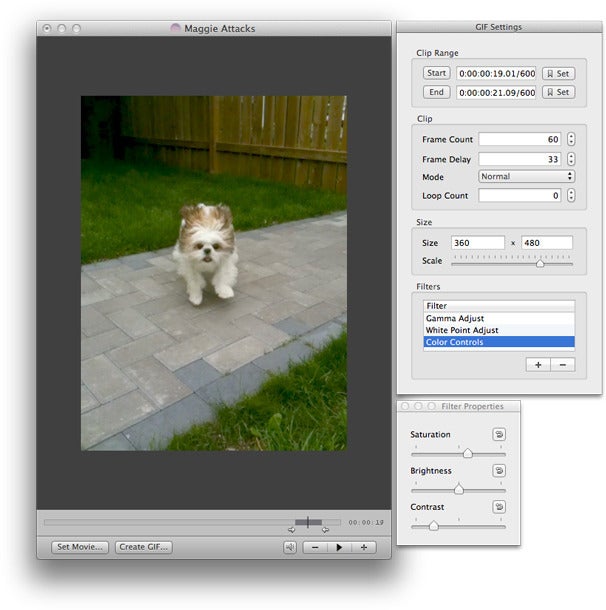Adjust the Frame Count stepper
Viewport: 606px width, 610px height.
click(571, 139)
